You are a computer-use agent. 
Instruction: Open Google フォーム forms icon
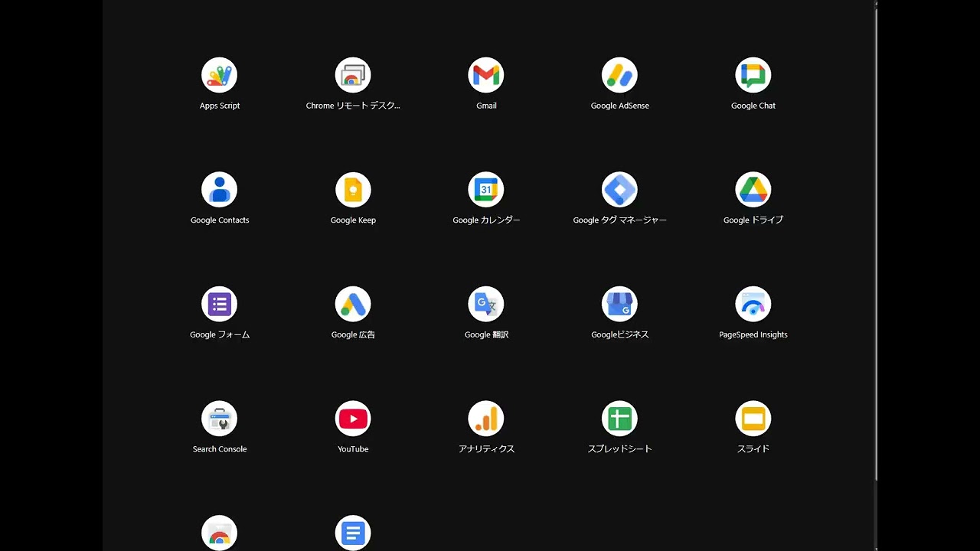click(219, 305)
